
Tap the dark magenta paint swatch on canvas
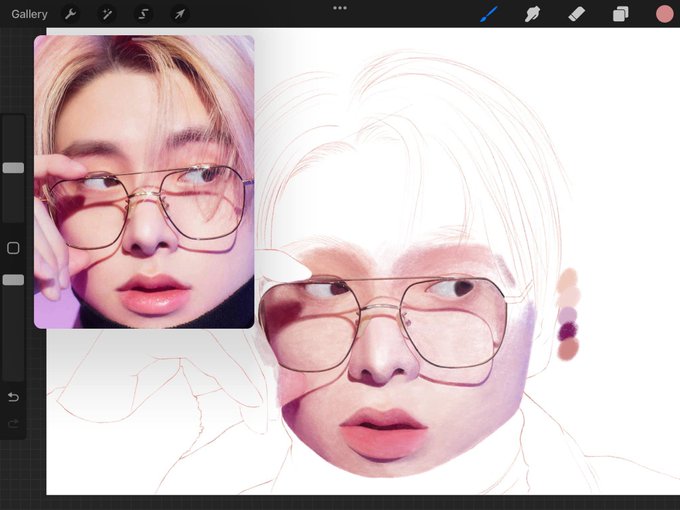[568, 331]
